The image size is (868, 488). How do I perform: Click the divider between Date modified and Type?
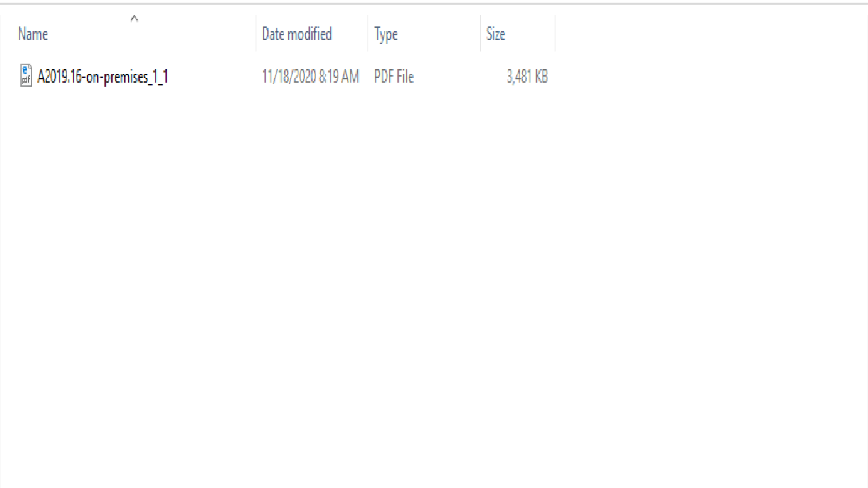tap(368, 33)
